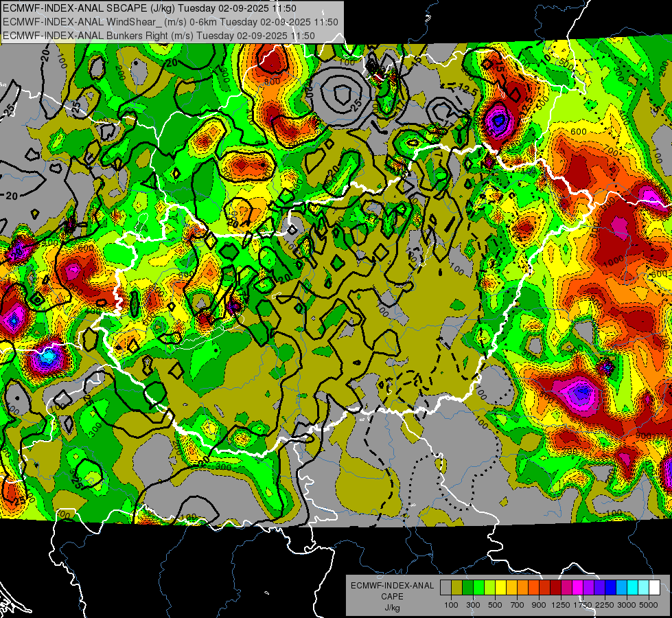Select the dark maroon legend swatch

555,588
